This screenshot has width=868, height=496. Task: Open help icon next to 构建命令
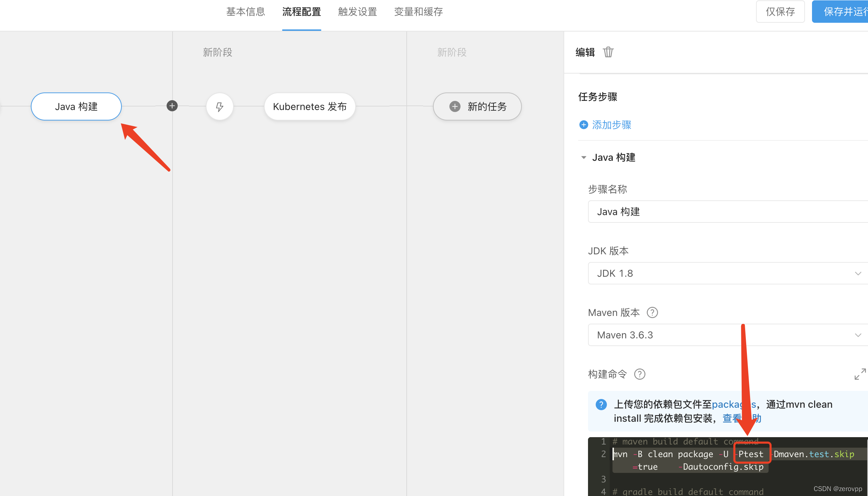pos(639,374)
